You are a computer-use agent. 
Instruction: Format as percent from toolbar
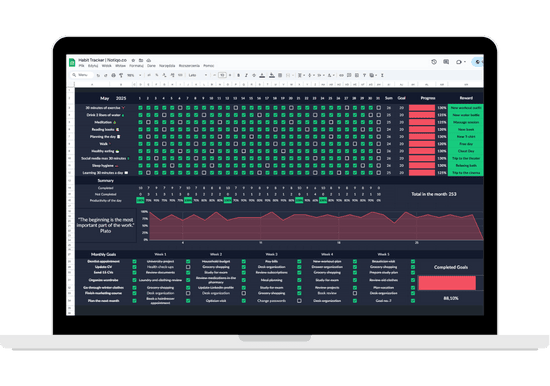point(157,75)
